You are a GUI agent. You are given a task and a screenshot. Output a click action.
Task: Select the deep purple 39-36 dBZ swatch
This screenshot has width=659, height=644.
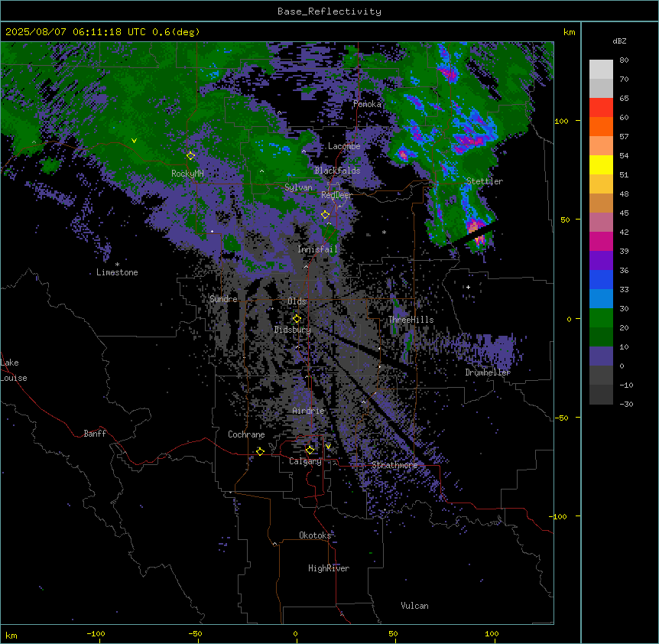click(601, 261)
